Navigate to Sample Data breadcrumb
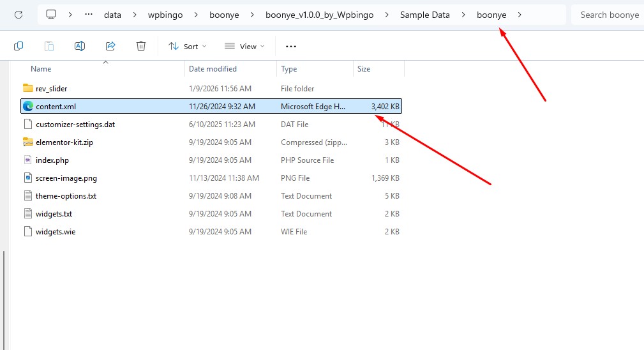 424,15
